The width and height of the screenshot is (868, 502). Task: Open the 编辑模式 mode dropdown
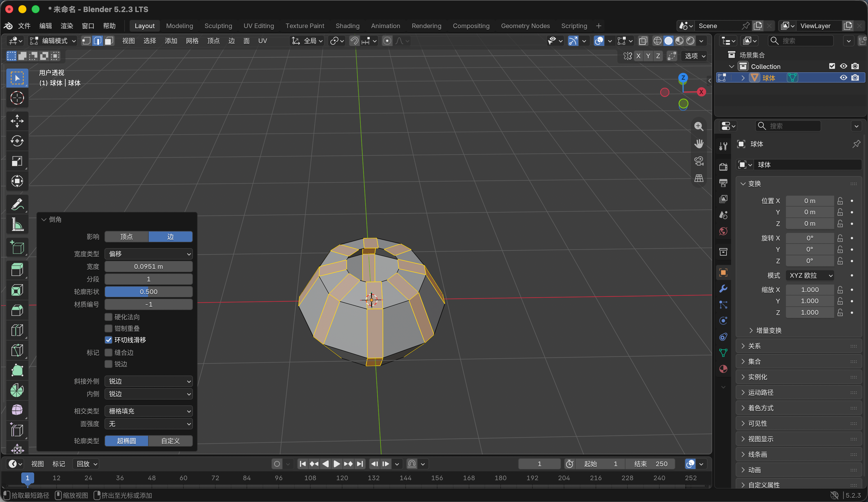(x=53, y=41)
